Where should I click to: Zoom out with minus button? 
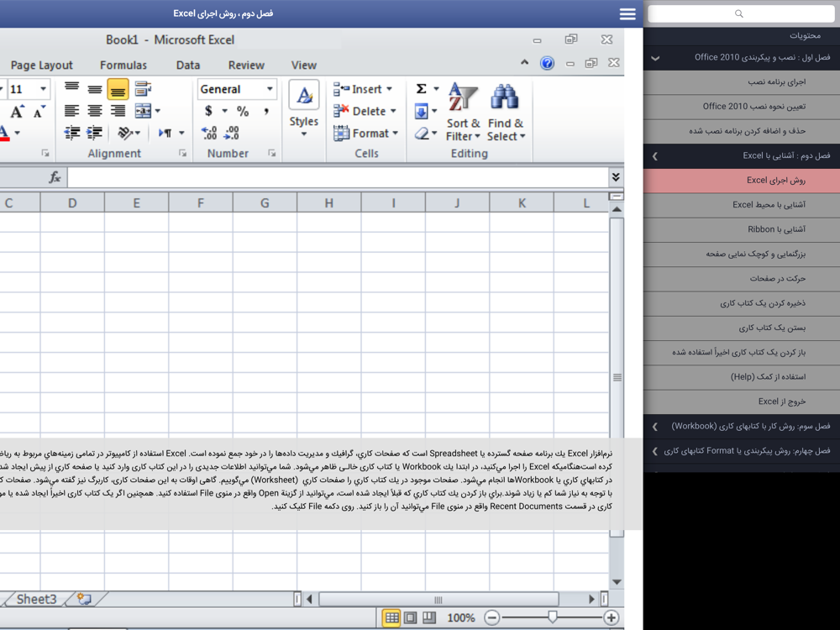(x=491, y=617)
